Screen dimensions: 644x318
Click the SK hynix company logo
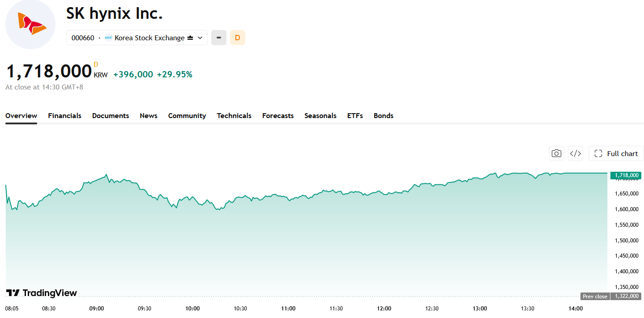[x=30, y=24]
